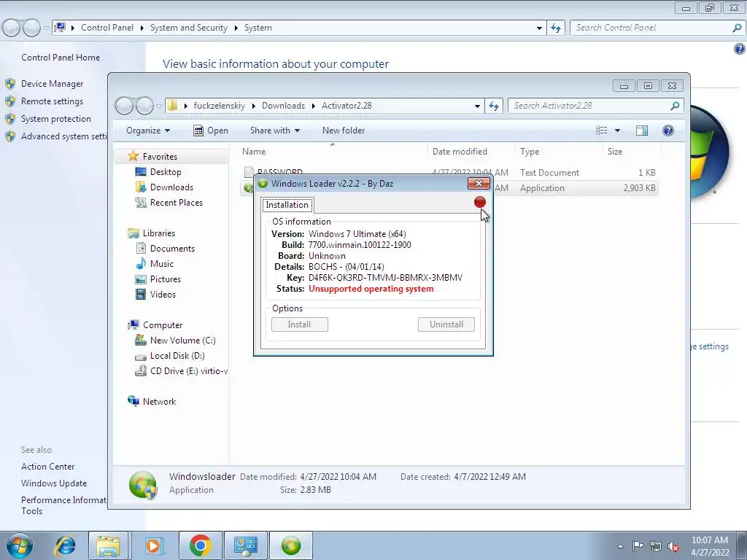Open Downloads in the Favorites list

[171, 187]
